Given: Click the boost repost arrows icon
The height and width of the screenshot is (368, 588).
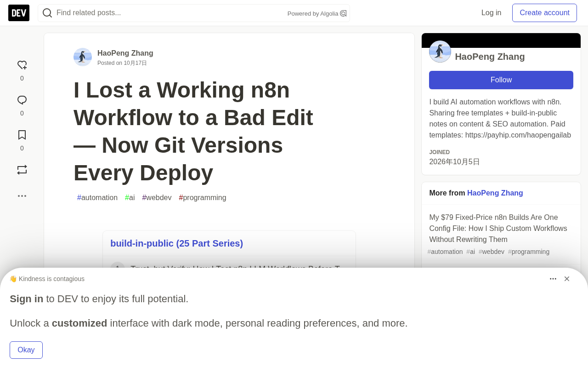Looking at the screenshot, I should (22, 170).
